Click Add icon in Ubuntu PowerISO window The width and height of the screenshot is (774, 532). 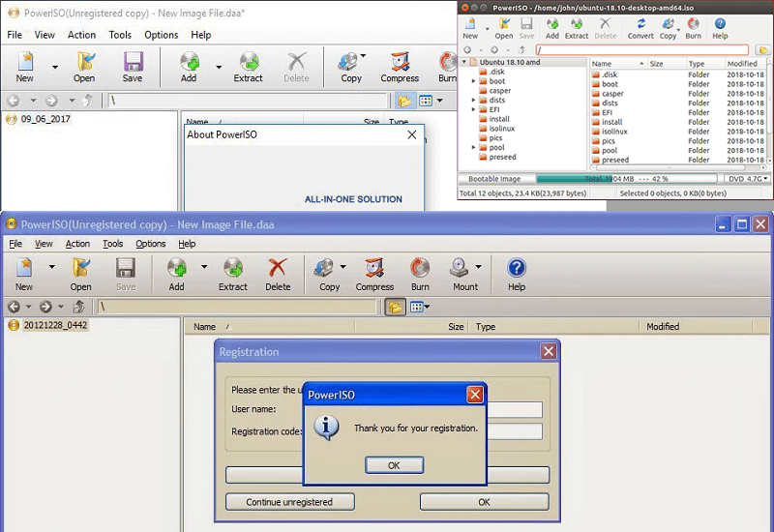(552, 23)
